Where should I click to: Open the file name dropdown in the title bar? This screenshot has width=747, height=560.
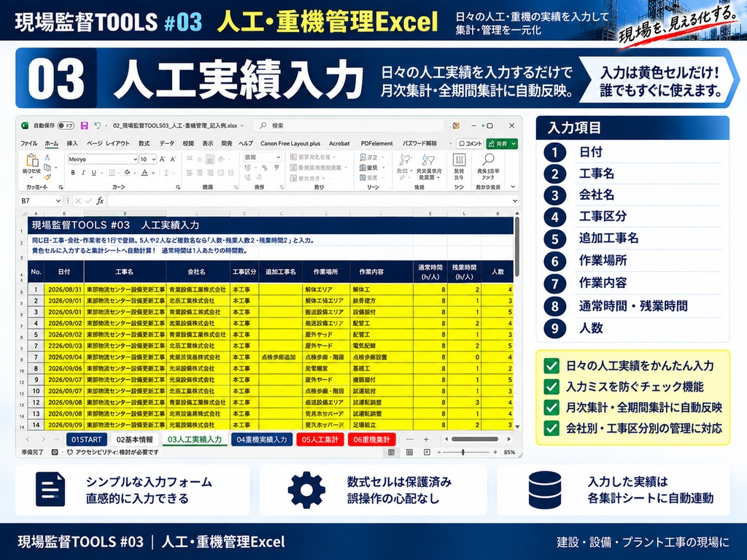[x=242, y=125]
